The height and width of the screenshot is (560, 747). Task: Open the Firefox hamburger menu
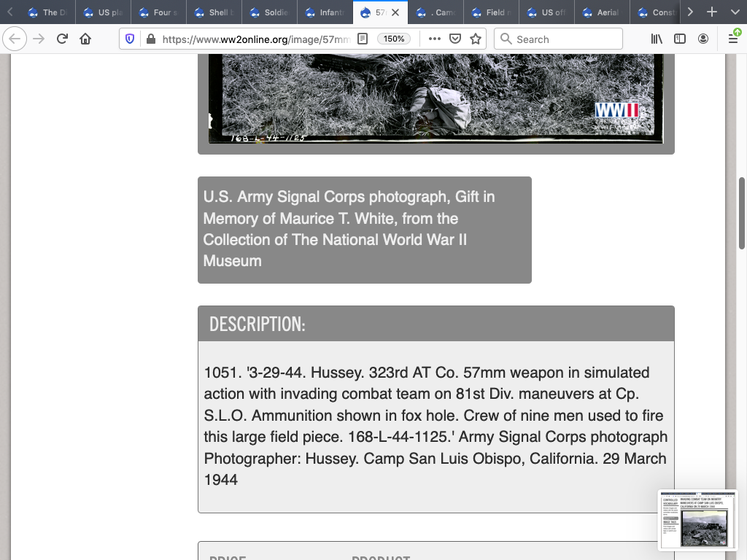pyautogui.click(x=733, y=39)
